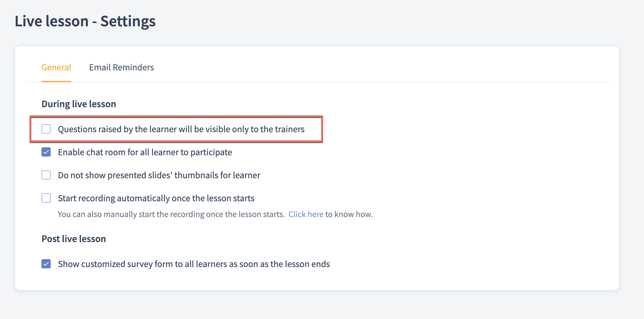Enable the start recording automatically checkbox

pyautogui.click(x=46, y=198)
